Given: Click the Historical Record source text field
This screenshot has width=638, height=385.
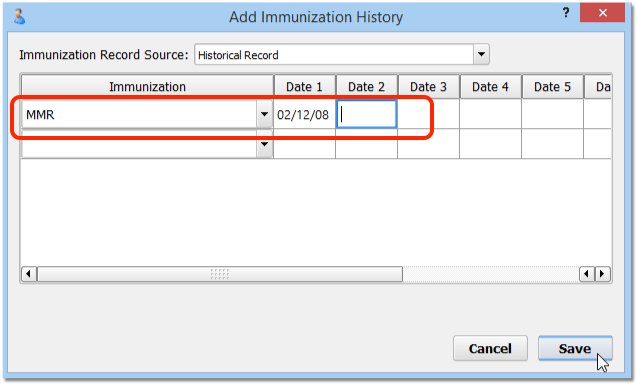Looking at the screenshot, I should [x=334, y=55].
